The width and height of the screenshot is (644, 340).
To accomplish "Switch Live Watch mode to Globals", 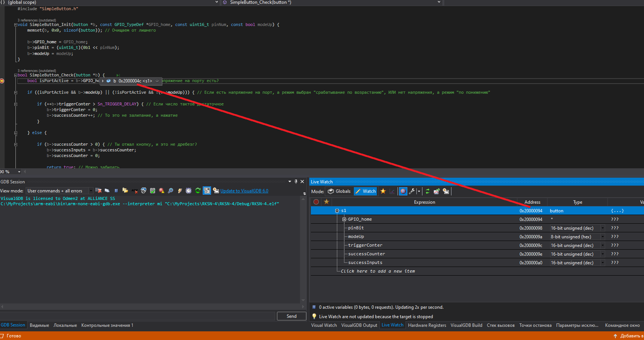I will (x=340, y=191).
